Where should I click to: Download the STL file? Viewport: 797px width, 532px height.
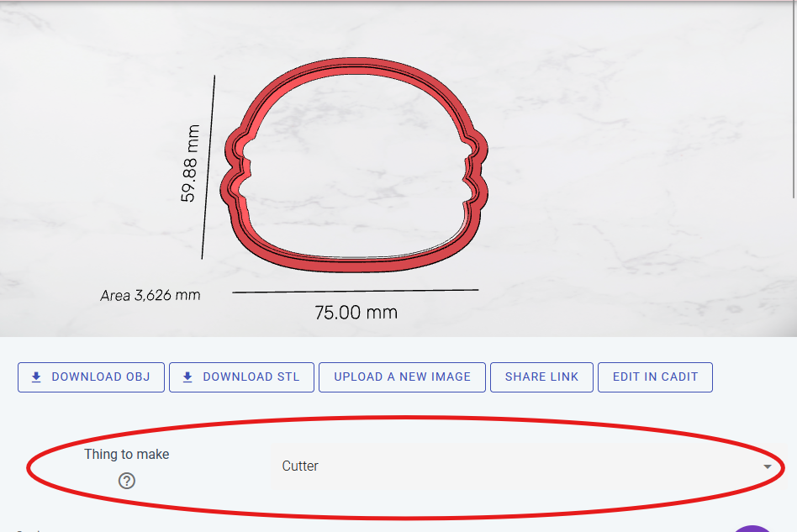pos(241,377)
